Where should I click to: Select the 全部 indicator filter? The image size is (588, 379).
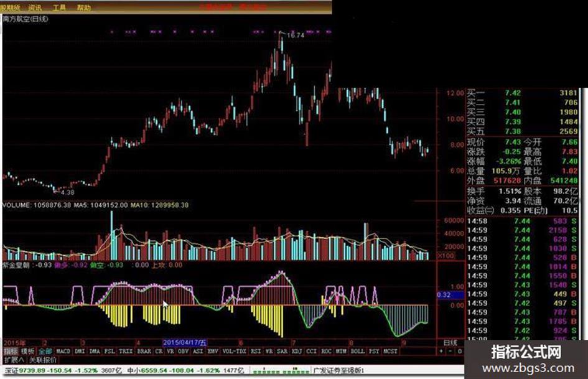[45, 351]
